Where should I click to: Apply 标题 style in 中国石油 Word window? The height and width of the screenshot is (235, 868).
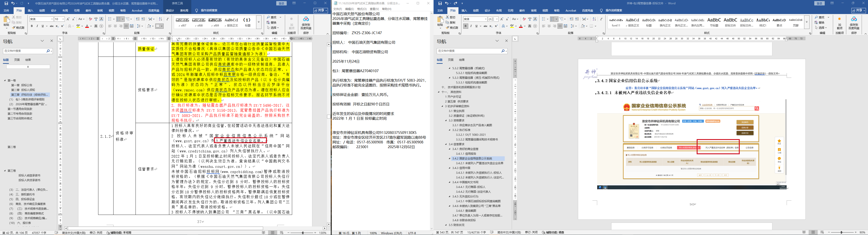point(247,22)
